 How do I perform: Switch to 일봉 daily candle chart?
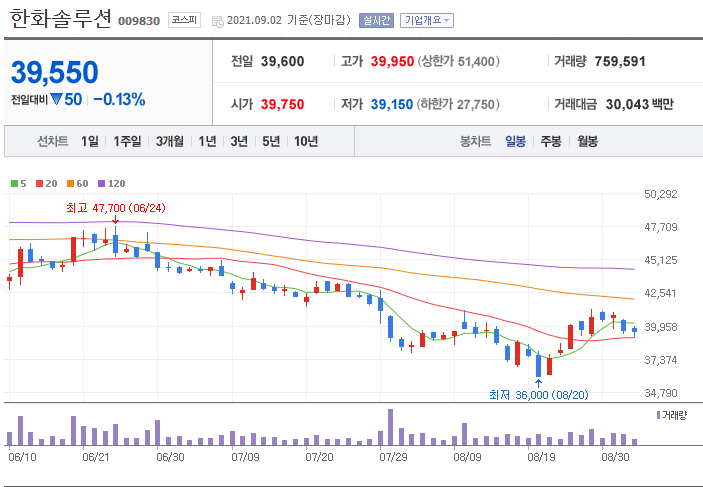point(516,141)
